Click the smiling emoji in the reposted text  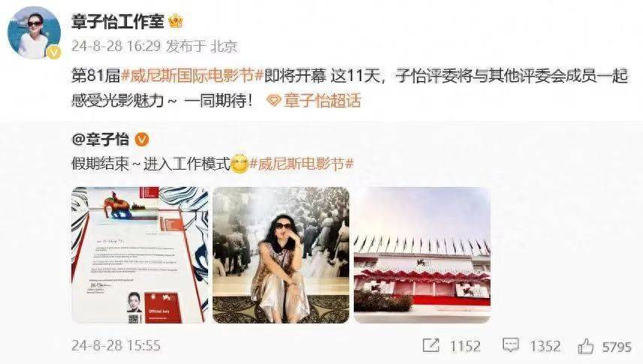pyautogui.click(x=240, y=164)
